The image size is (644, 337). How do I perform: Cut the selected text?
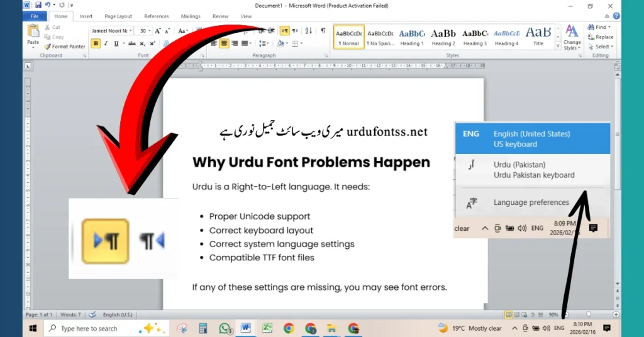click(x=52, y=27)
